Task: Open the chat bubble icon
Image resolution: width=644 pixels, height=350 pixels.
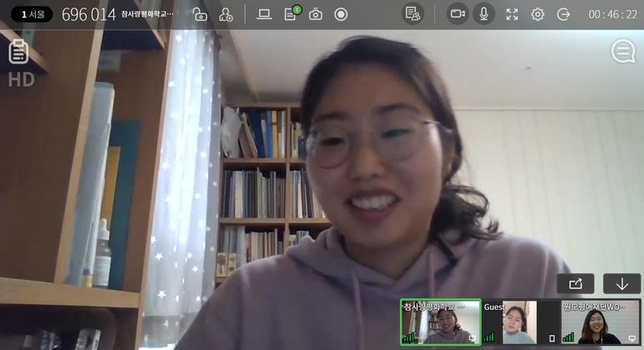Action: click(623, 52)
